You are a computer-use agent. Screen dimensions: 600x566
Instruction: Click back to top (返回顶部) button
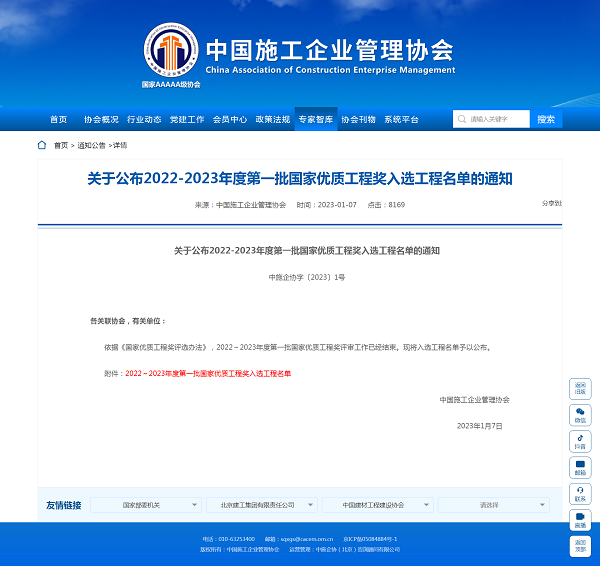click(x=580, y=545)
